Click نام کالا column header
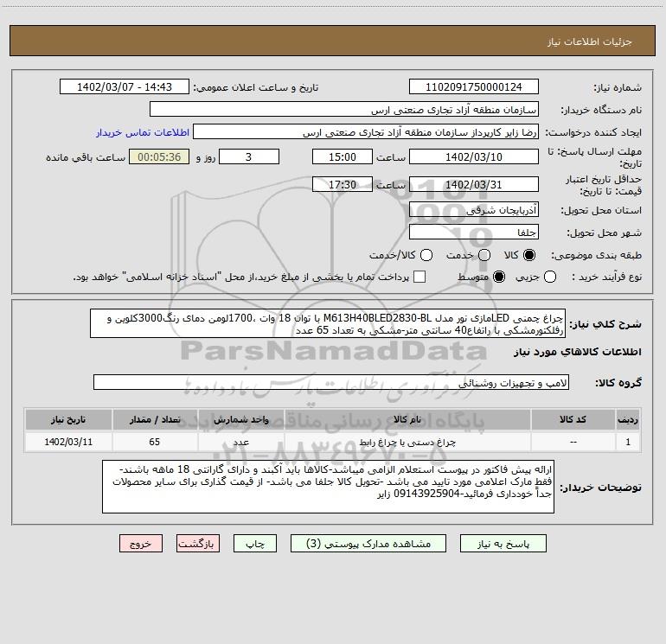This screenshot has width=666, height=644. tap(407, 419)
